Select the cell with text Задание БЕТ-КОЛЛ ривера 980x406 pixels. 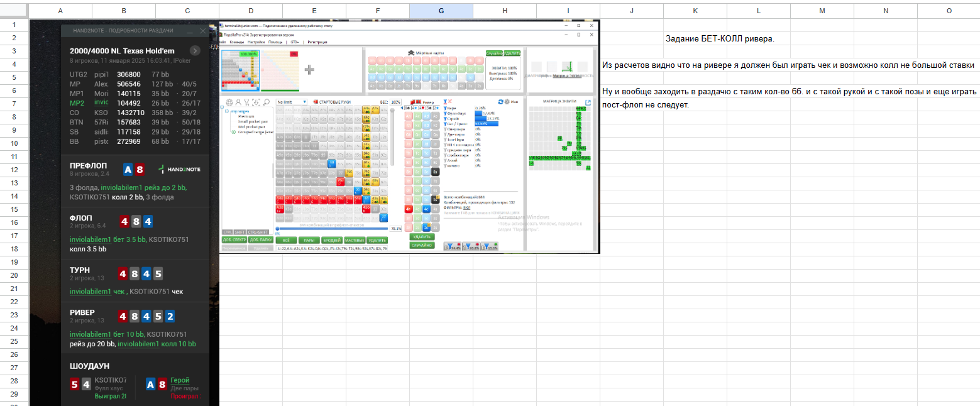click(x=720, y=38)
